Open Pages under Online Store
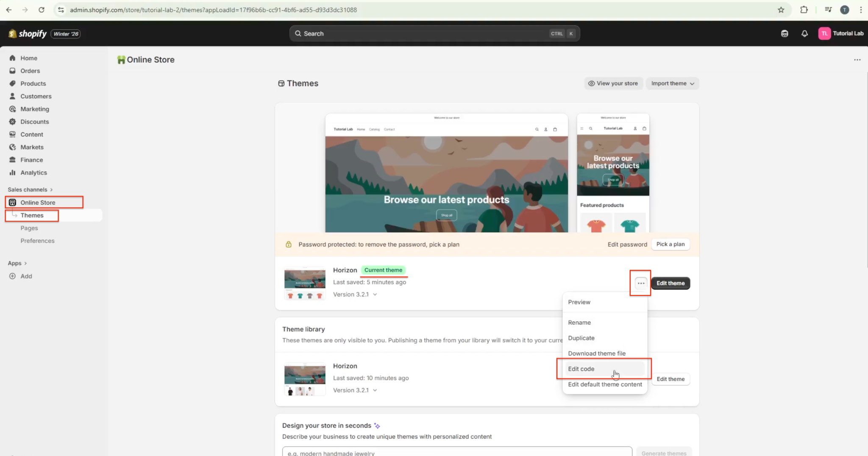This screenshot has width=868, height=456. click(x=29, y=228)
